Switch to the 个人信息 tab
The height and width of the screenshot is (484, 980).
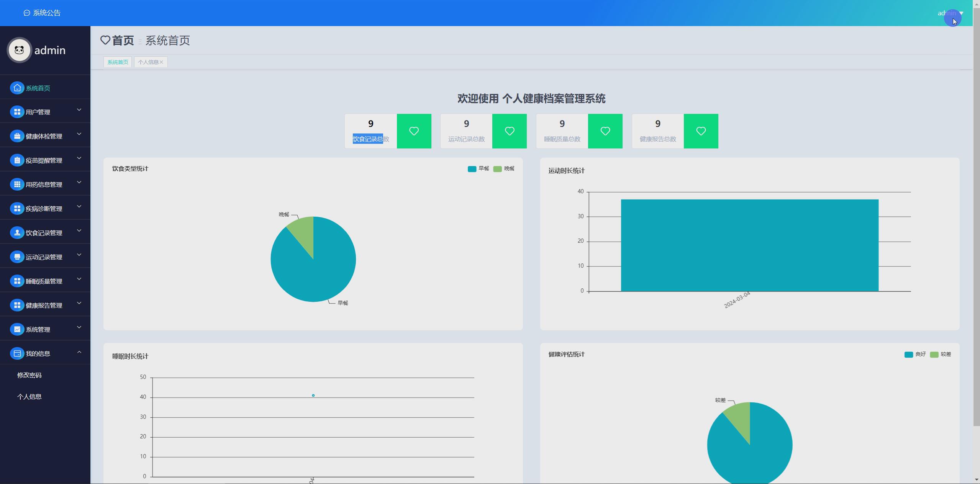(148, 62)
